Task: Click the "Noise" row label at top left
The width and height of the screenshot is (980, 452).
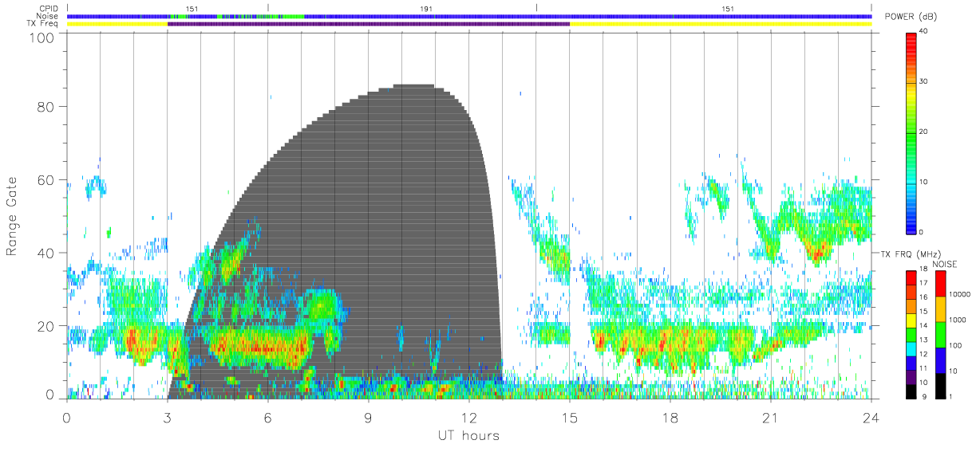Action: point(48,16)
